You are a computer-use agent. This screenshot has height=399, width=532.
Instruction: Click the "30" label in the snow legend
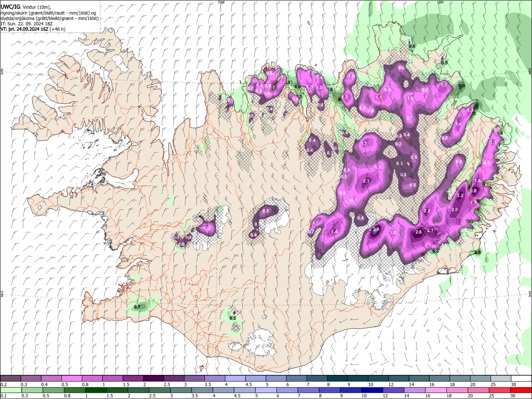coord(513,384)
